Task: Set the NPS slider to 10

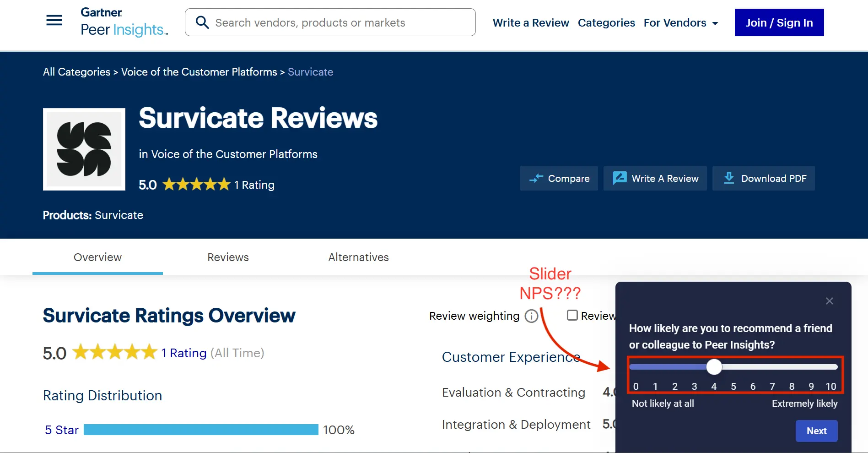Action: tap(831, 386)
